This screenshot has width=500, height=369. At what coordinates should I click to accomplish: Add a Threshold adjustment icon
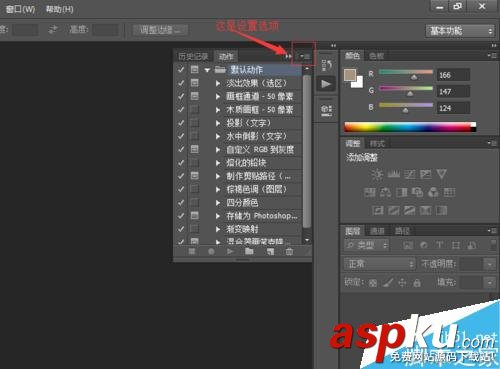coord(410,210)
